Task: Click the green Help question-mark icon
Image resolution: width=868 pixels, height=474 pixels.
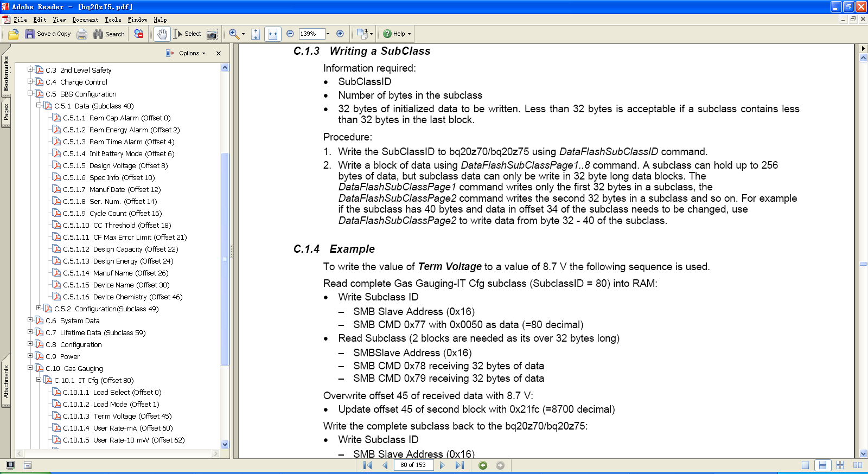Action: click(387, 34)
